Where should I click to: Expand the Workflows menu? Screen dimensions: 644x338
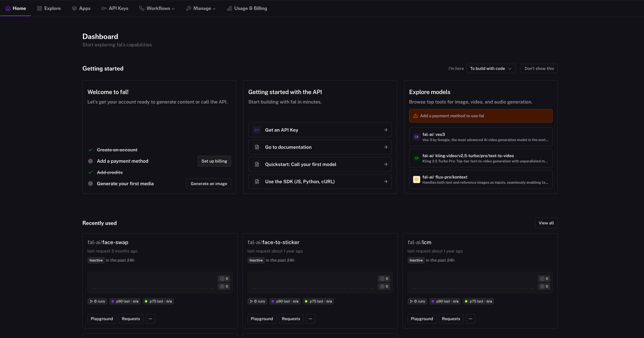coord(157,8)
